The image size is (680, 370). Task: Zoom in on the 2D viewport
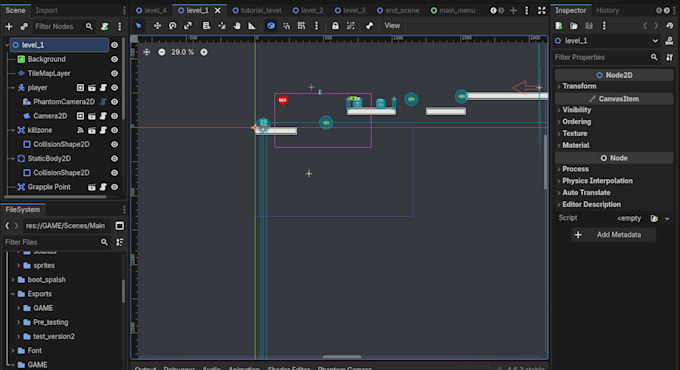[204, 52]
